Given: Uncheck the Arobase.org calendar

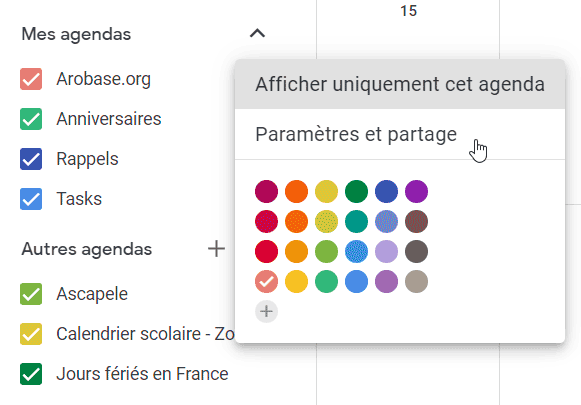Looking at the screenshot, I should (x=31, y=79).
